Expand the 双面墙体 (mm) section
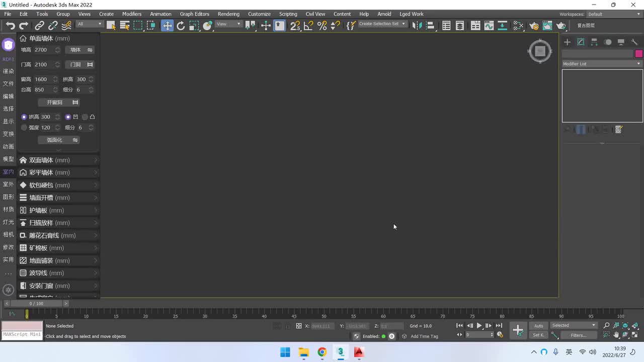The image size is (644, 362). (x=58, y=160)
